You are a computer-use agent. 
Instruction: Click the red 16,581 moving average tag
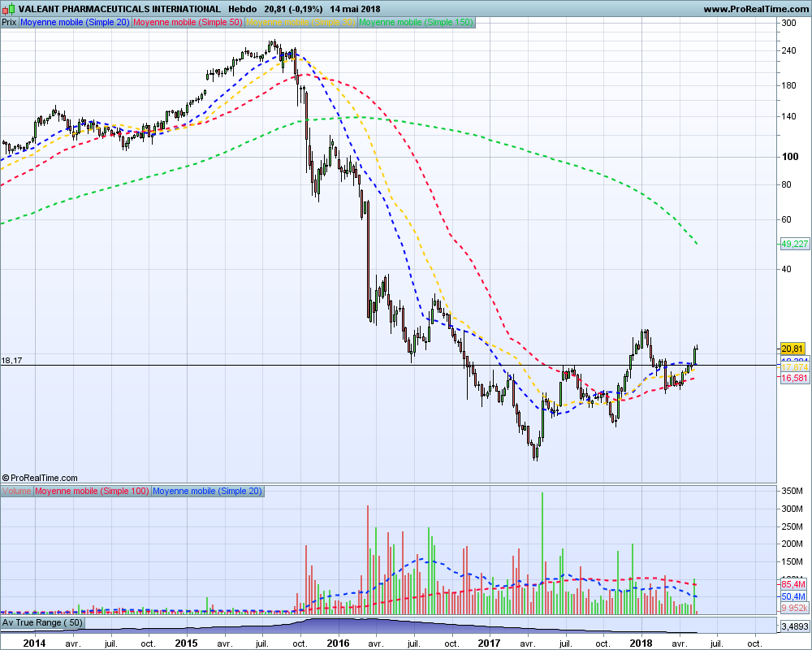pyautogui.click(x=794, y=378)
